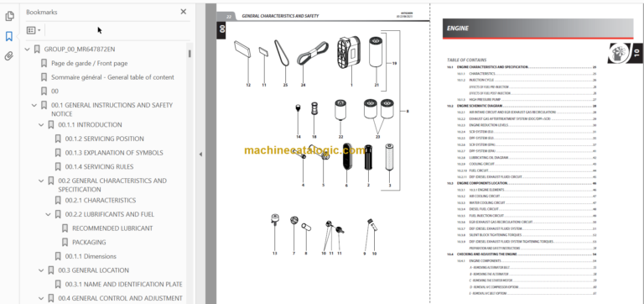Jump to 00.1.1 Dimensions bookmark

(x=91, y=257)
